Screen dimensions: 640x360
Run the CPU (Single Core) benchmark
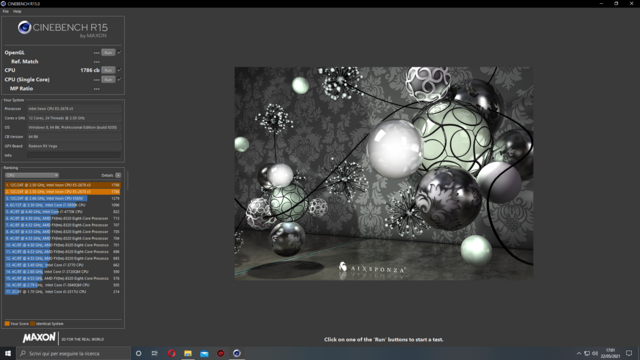click(x=108, y=80)
